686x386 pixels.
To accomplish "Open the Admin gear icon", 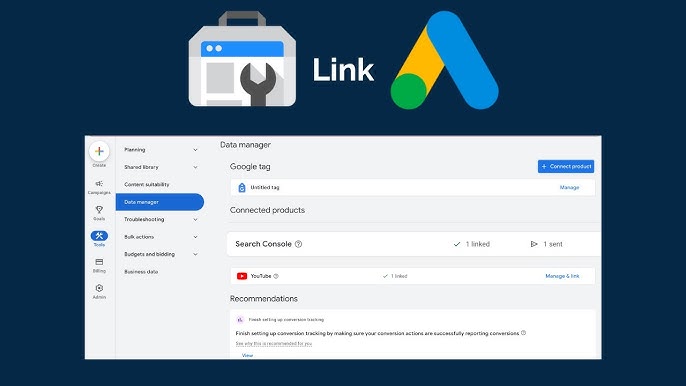I will (99, 288).
